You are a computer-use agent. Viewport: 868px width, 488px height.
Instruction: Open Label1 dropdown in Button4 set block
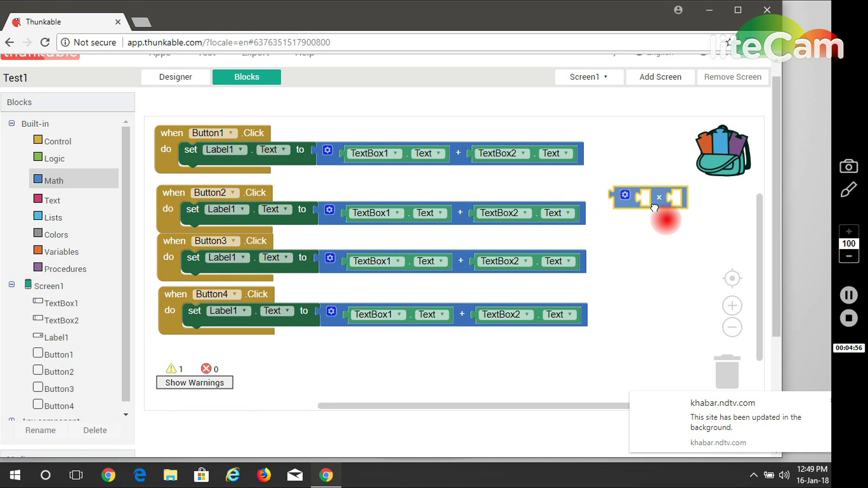click(244, 311)
